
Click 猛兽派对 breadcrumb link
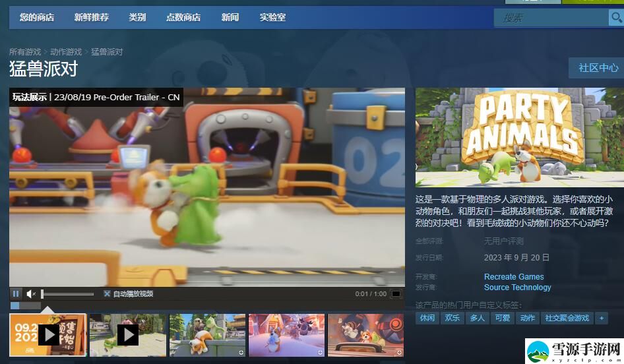107,51
